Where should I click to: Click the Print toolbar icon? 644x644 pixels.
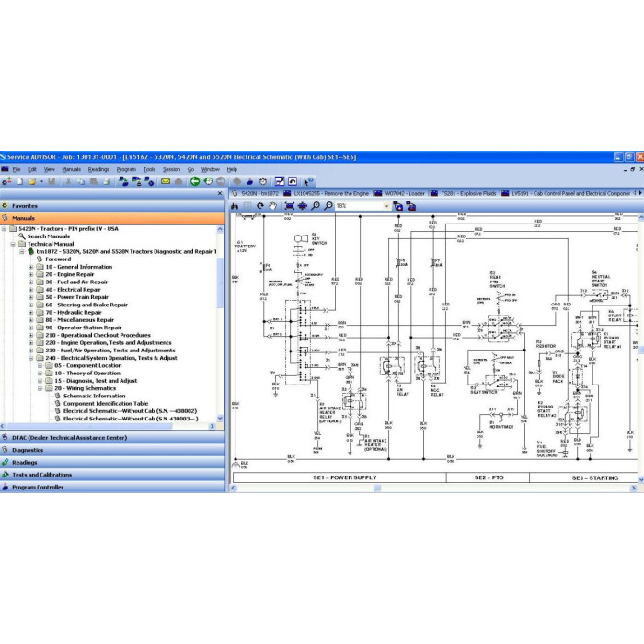point(107,181)
